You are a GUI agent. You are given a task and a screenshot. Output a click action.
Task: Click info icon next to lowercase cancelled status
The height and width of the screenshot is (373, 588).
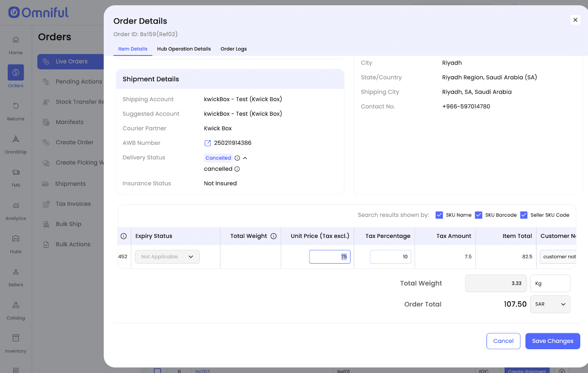[237, 169]
